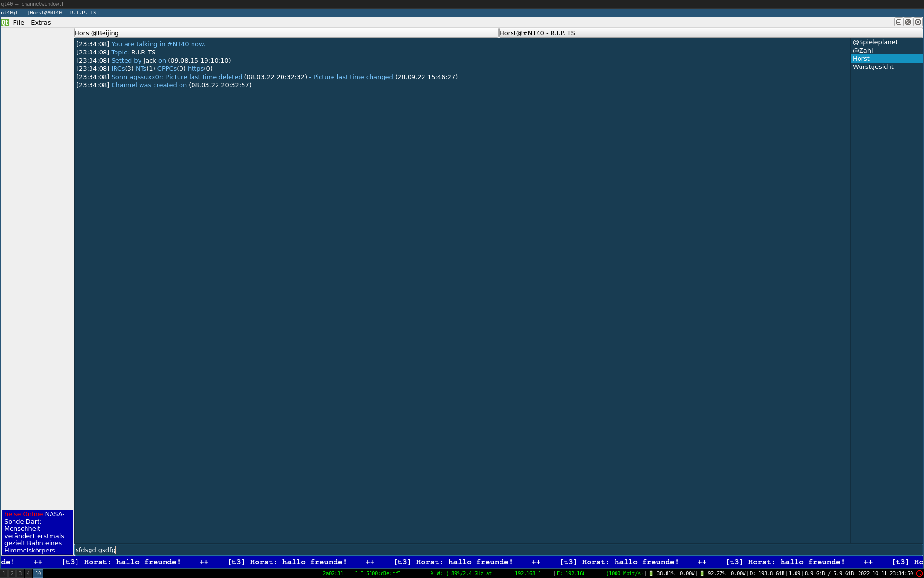924x578 pixels.
Task: Switch to workspace 1
Action: pos(4,574)
